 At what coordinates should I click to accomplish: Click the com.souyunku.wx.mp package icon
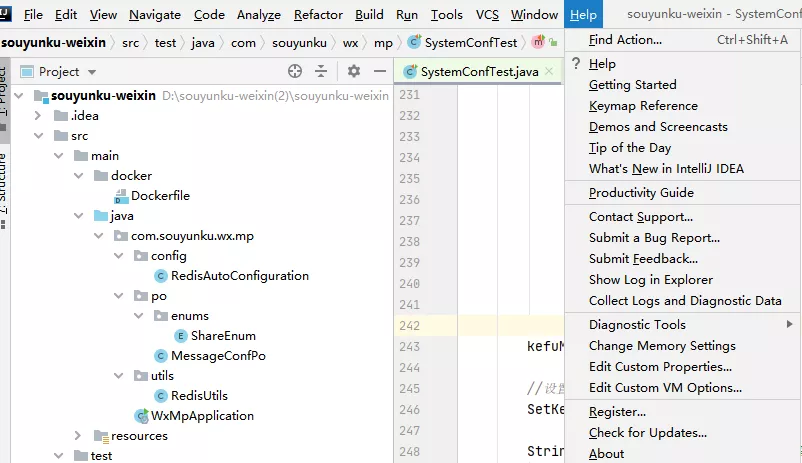coord(121,236)
